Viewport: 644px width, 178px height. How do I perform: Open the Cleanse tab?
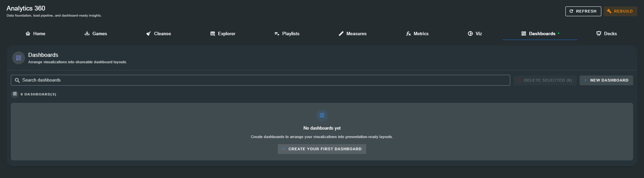(x=159, y=34)
